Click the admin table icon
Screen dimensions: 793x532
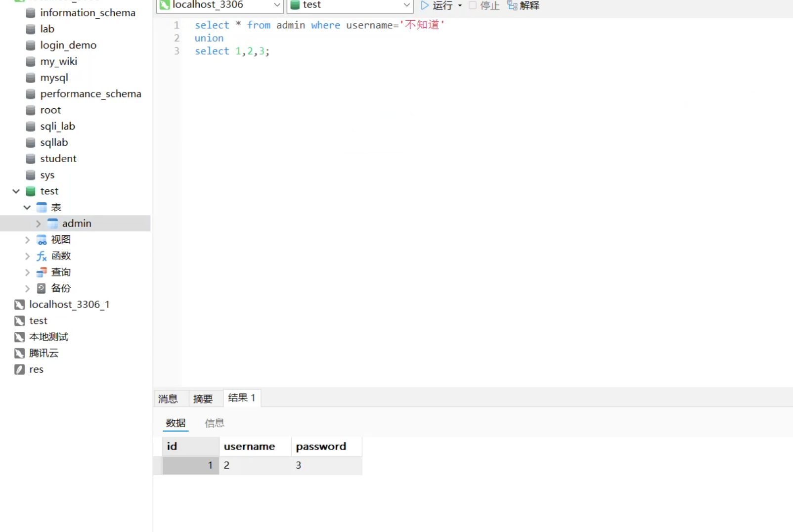point(53,223)
